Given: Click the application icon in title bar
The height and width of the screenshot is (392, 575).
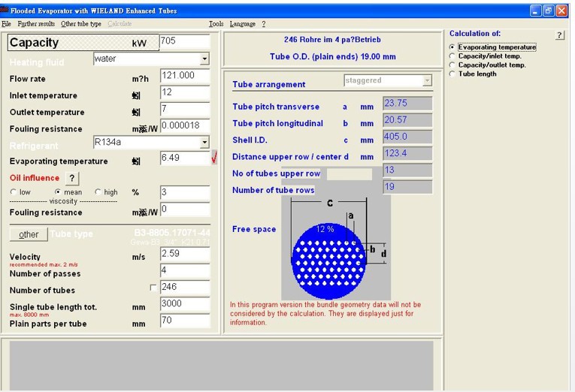Looking at the screenshot, I should coord(4,11).
